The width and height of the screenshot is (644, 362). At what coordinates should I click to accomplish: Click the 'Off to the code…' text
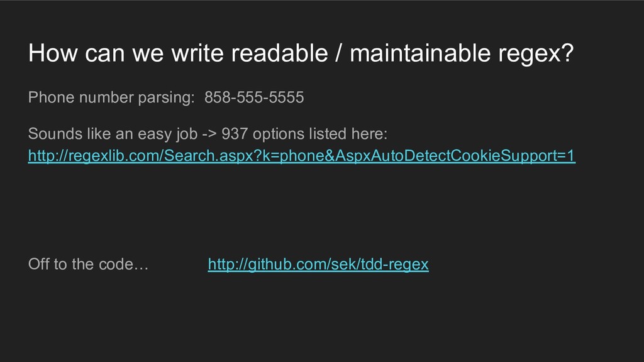point(89,265)
